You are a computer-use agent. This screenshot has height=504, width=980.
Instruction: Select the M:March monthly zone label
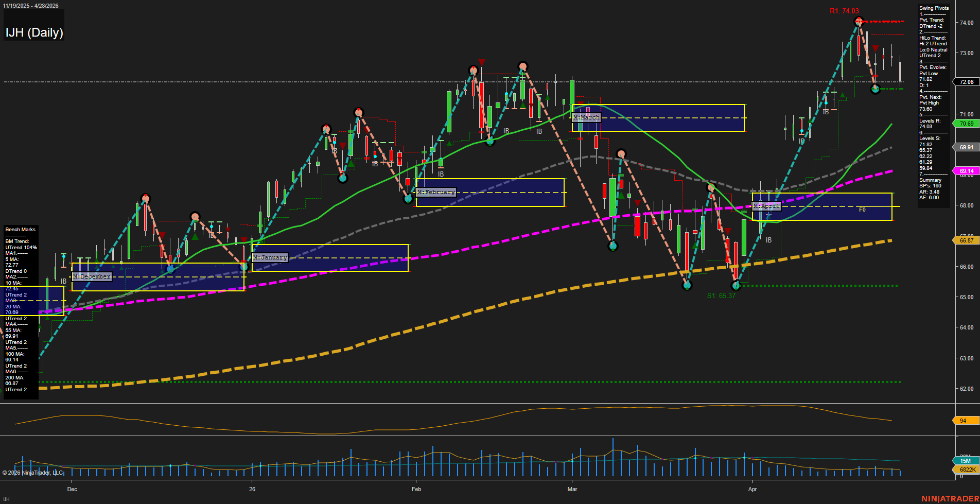586,117
